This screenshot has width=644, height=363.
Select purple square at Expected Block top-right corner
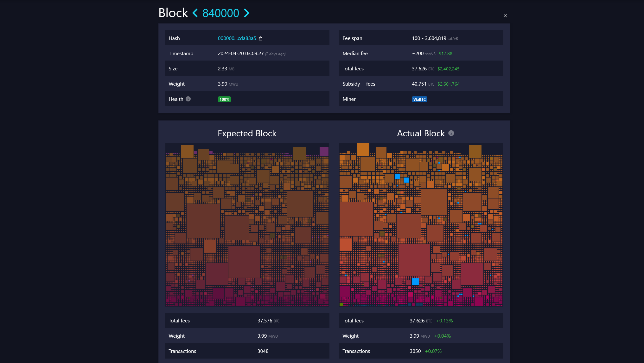click(x=324, y=151)
